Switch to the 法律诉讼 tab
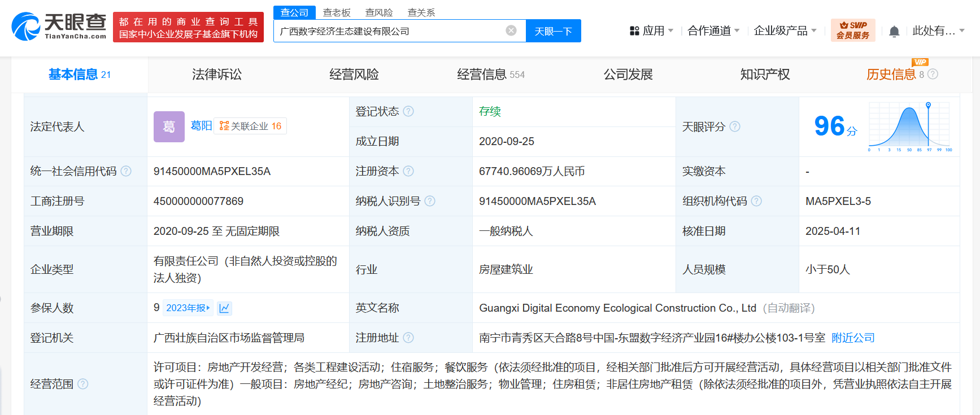980x415 pixels. click(216, 75)
